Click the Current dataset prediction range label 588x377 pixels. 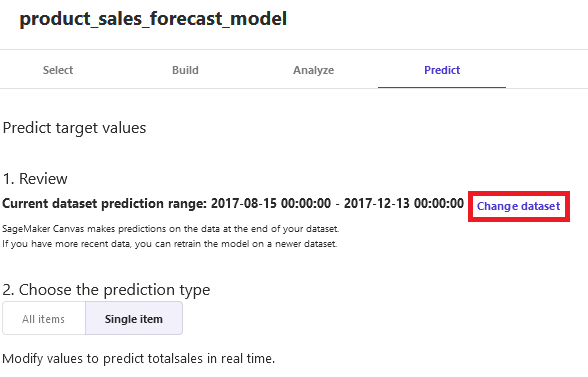click(105, 203)
